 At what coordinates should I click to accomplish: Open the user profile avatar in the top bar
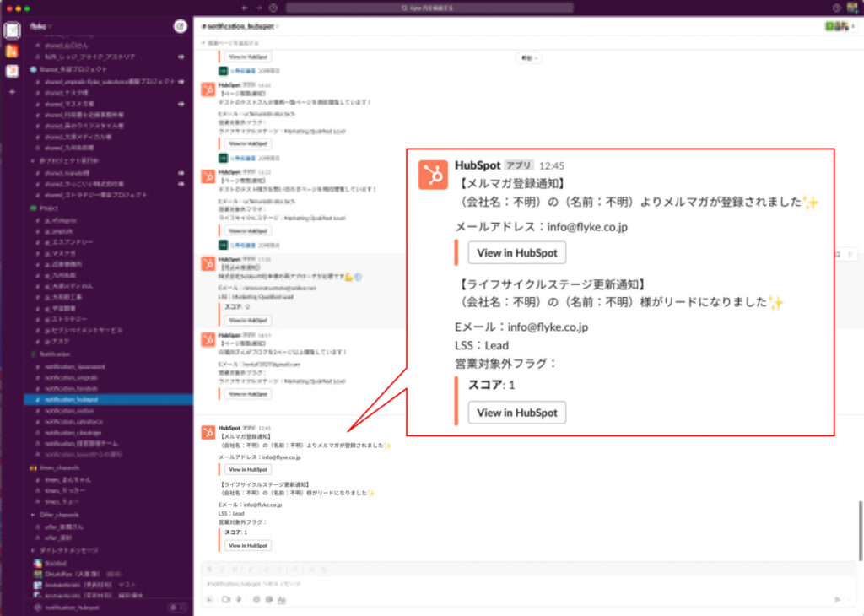(x=852, y=8)
